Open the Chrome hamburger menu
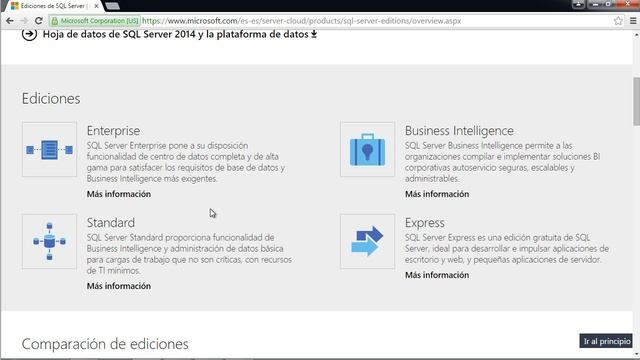640x360 pixels. [x=633, y=21]
